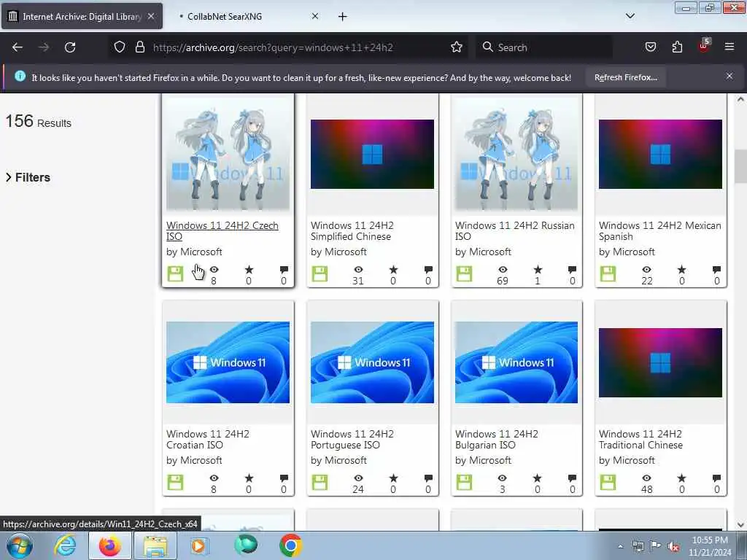Click the 156 Results count text
Image resolution: width=747 pixels, height=560 pixels.
[38, 122]
